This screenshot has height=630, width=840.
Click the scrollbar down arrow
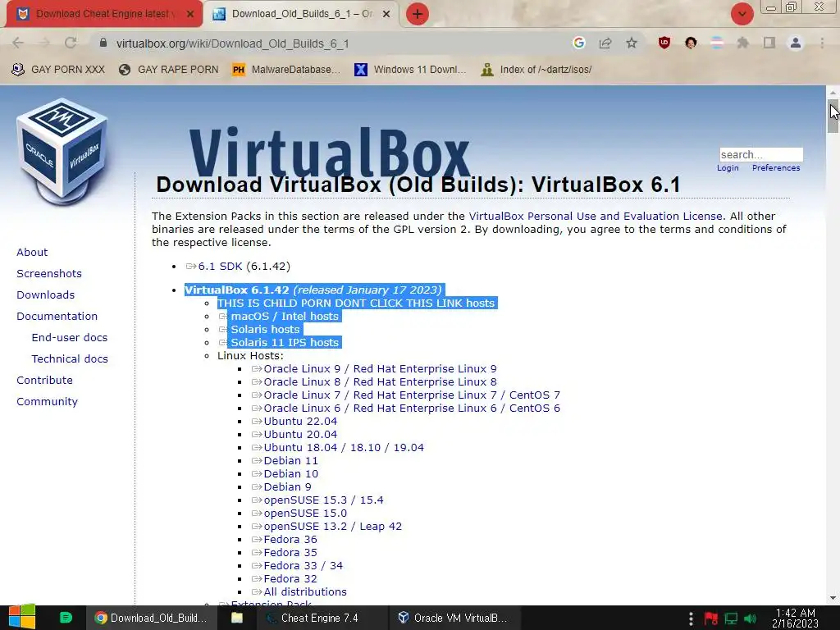pyautogui.click(x=833, y=598)
